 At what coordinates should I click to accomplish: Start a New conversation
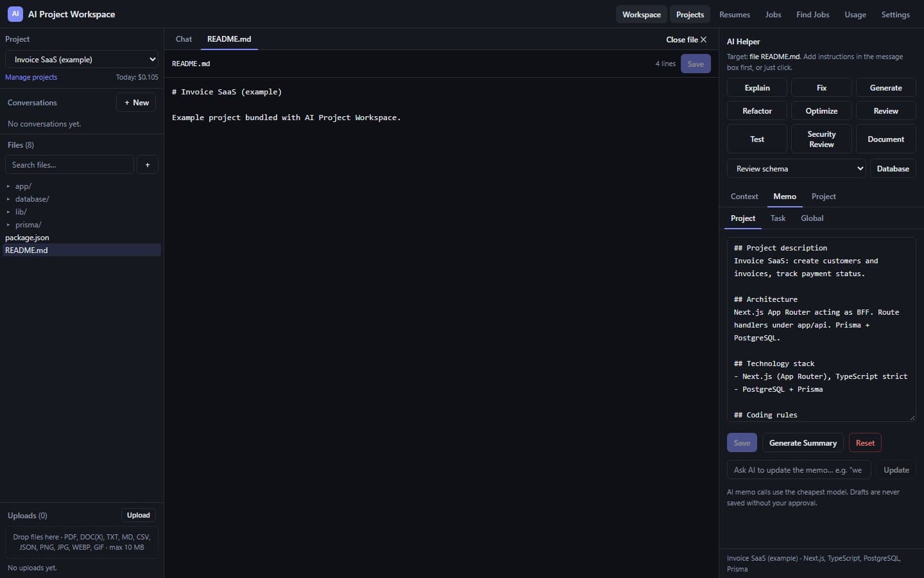point(136,103)
